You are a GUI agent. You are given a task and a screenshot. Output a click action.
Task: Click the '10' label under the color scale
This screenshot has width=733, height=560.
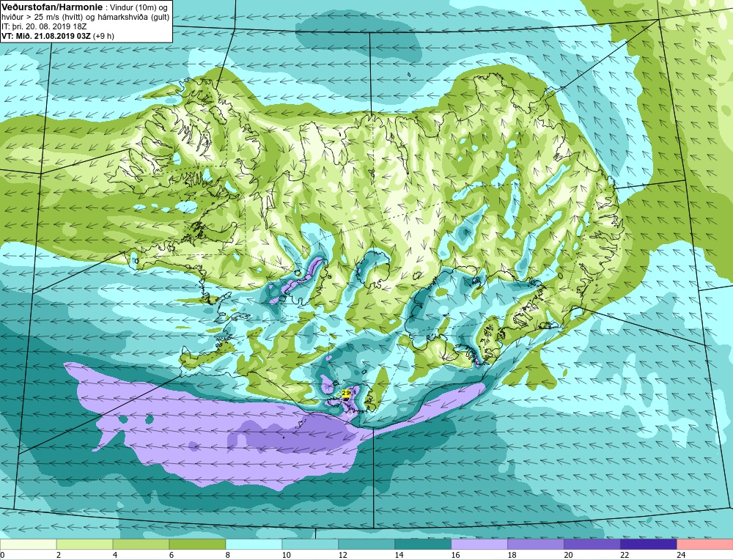[286, 555]
